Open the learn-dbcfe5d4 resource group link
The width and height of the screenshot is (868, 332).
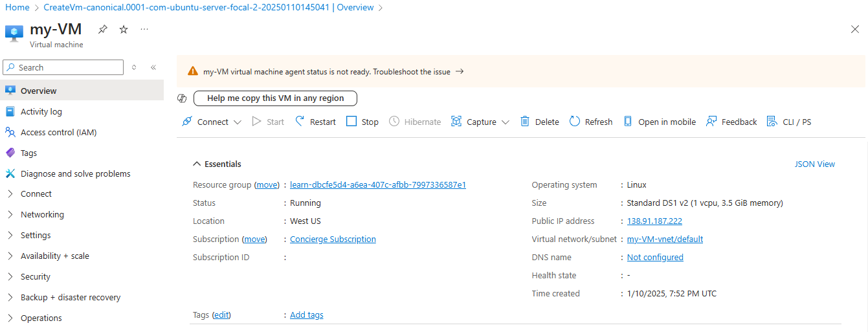(378, 184)
